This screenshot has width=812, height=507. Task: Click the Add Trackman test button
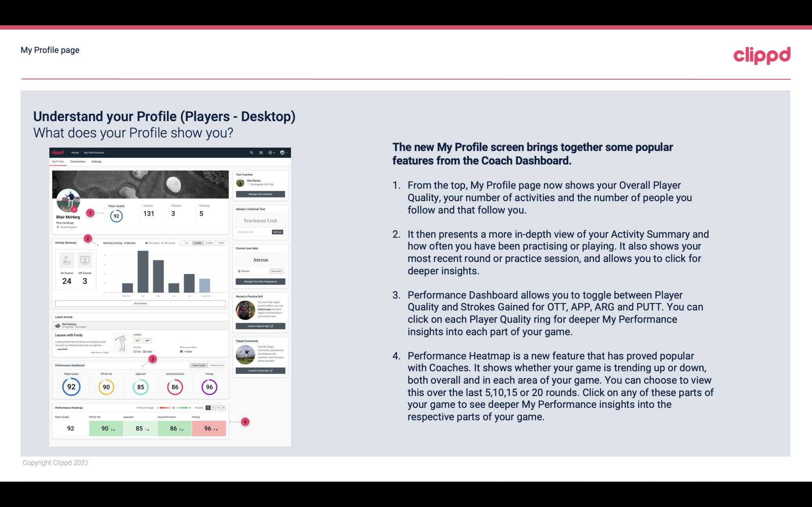pyautogui.click(x=278, y=232)
